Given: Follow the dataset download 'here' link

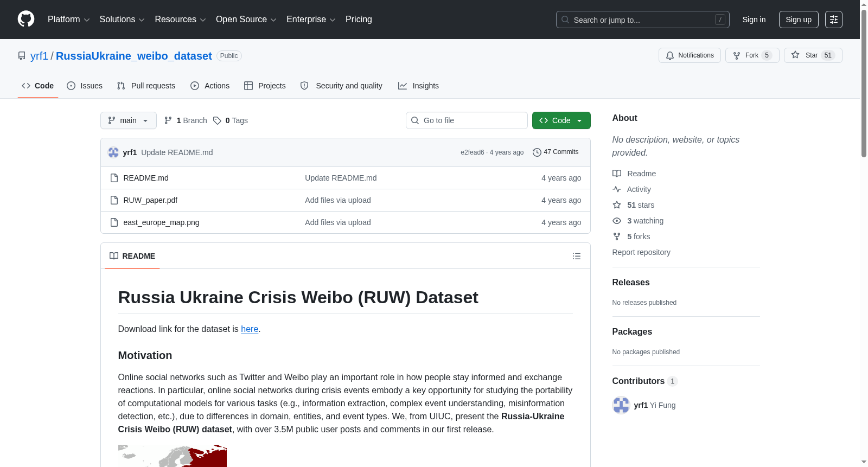Looking at the screenshot, I should click(x=250, y=329).
